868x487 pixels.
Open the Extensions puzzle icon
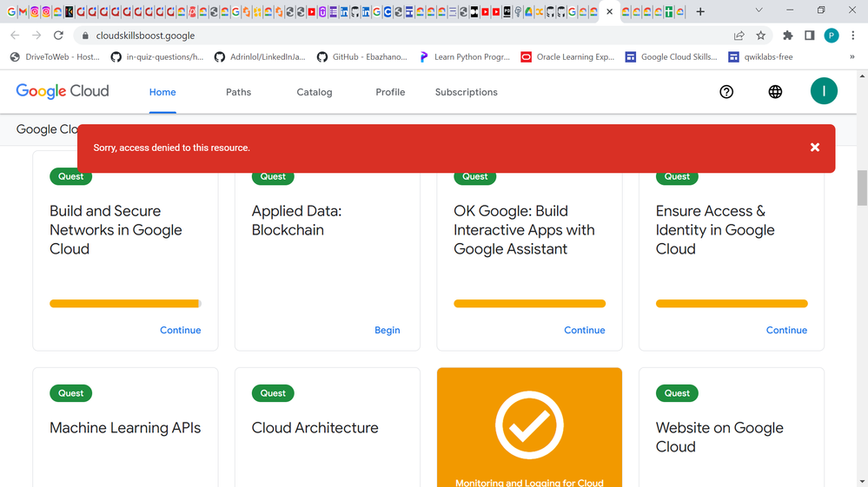(788, 36)
